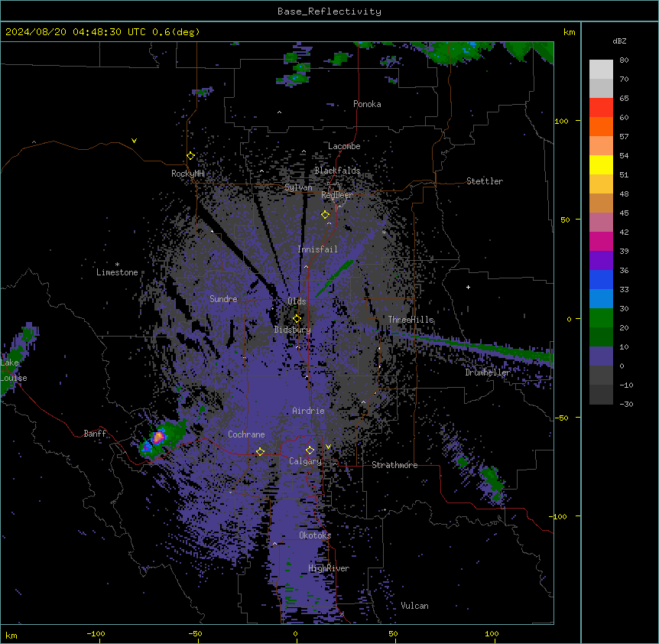Viewport: 659px width, 644px height.
Task: Pick the topmost light gray legend swatch
Action: coord(601,70)
